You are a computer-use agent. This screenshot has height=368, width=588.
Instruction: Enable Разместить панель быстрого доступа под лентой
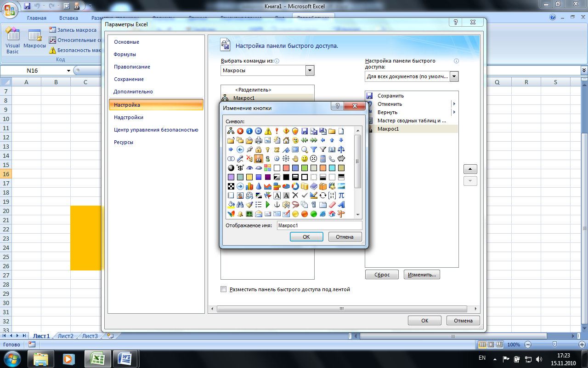point(224,289)
